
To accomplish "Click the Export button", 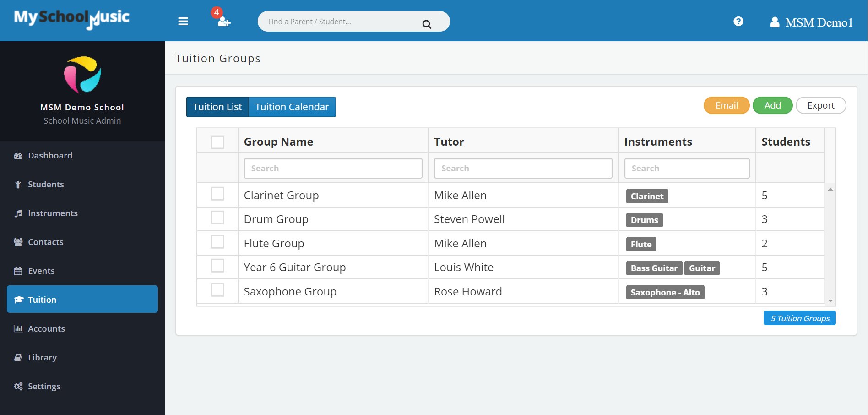I will (x=821, y=105).
